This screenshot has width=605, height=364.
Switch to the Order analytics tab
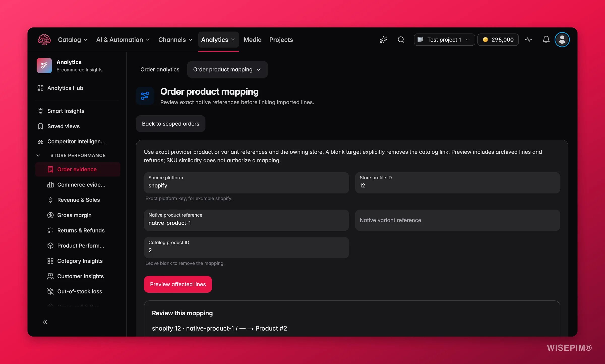point(160,70)
